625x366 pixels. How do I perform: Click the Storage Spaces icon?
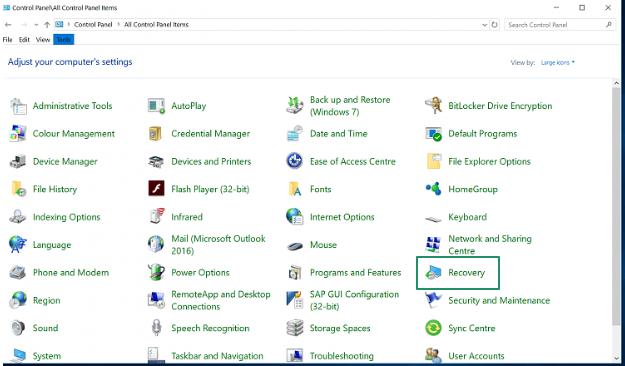(295, 328)
